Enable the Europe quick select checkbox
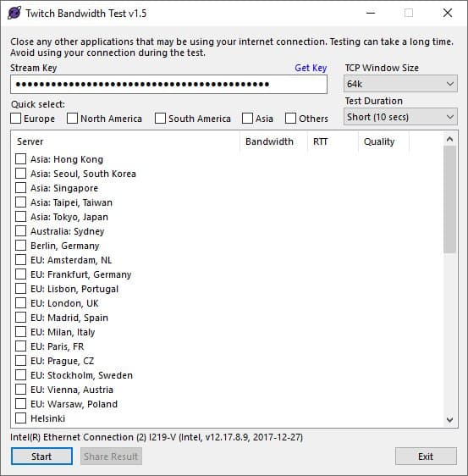This screenshot has width=468, height=476. (16, 118)
